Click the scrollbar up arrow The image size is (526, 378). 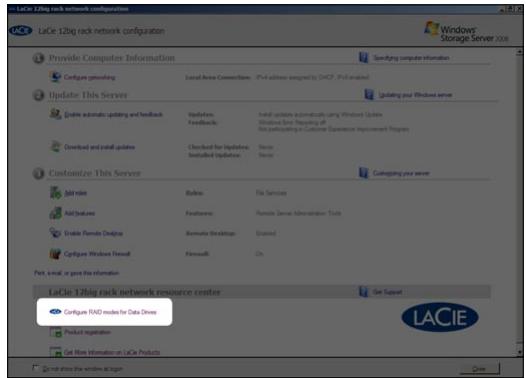tap(519, 52)
